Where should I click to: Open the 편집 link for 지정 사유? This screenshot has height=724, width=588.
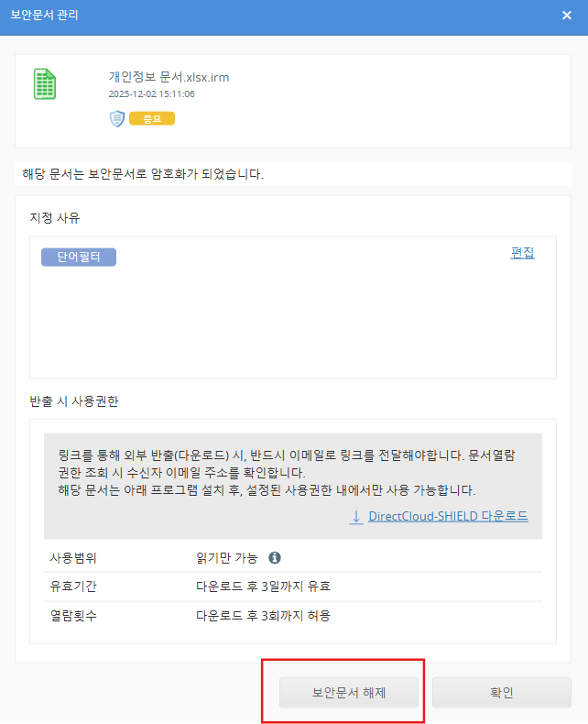click(x=522, y=253)
